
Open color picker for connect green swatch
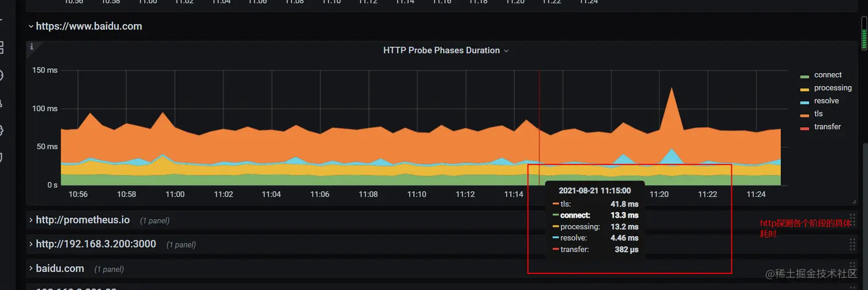pos(804,76)
